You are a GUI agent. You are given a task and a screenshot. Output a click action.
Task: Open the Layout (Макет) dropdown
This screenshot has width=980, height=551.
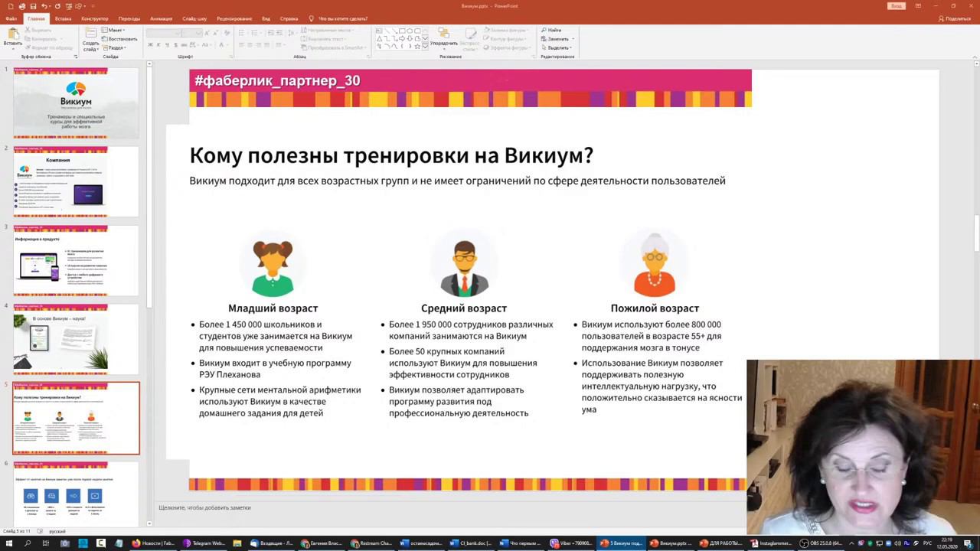coord(115,30)
